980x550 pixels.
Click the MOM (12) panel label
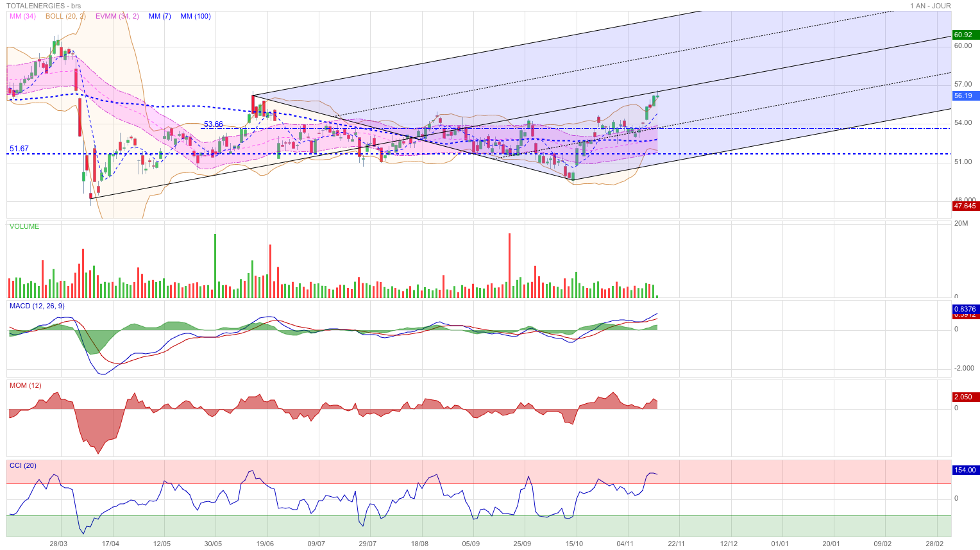[26, 385]
